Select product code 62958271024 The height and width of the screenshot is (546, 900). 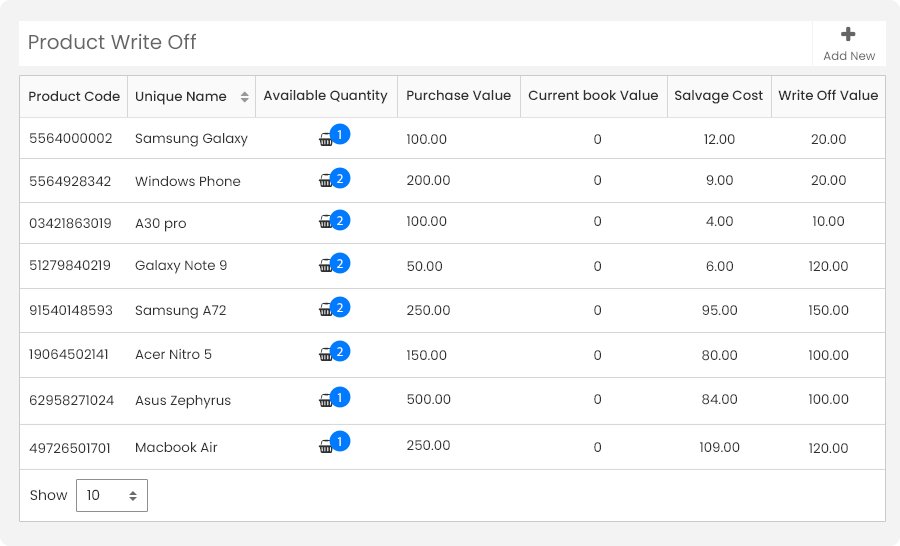pyautogui.click(x=71, y=400)
